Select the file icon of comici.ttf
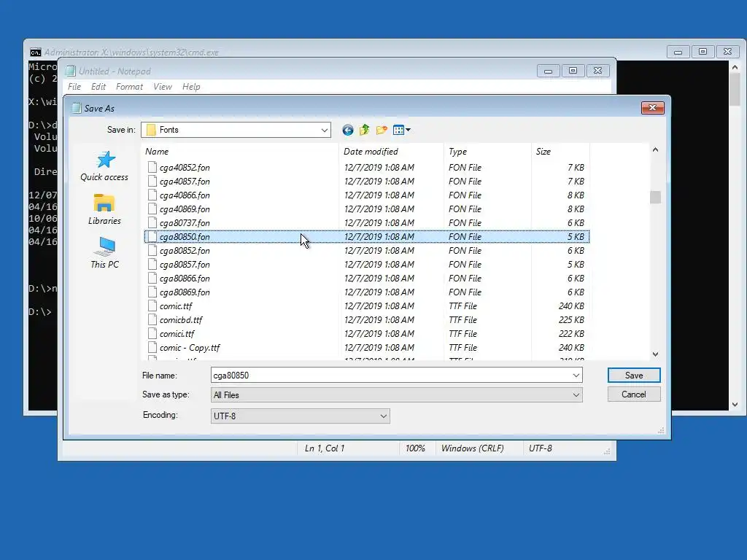 [x=152, y=333]
